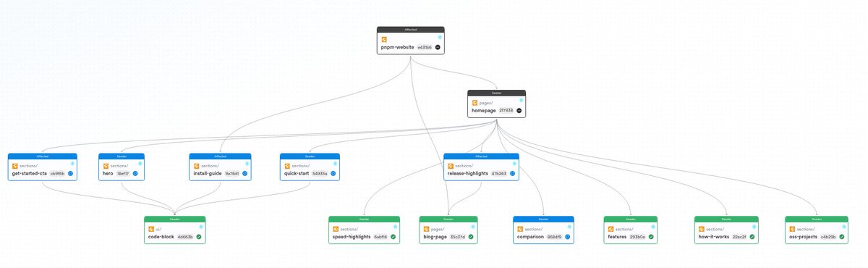This screenshot has height=268, width=868.
Task: Click the dark status icon beside pnpm-website hash
Action: (x=438, y=47)
